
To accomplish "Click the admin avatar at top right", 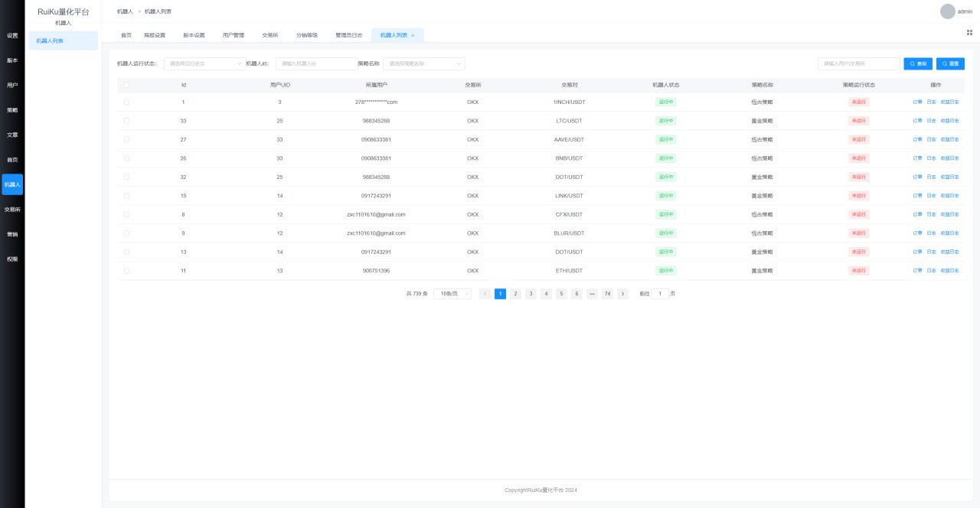I will click(x=946, y=11).
